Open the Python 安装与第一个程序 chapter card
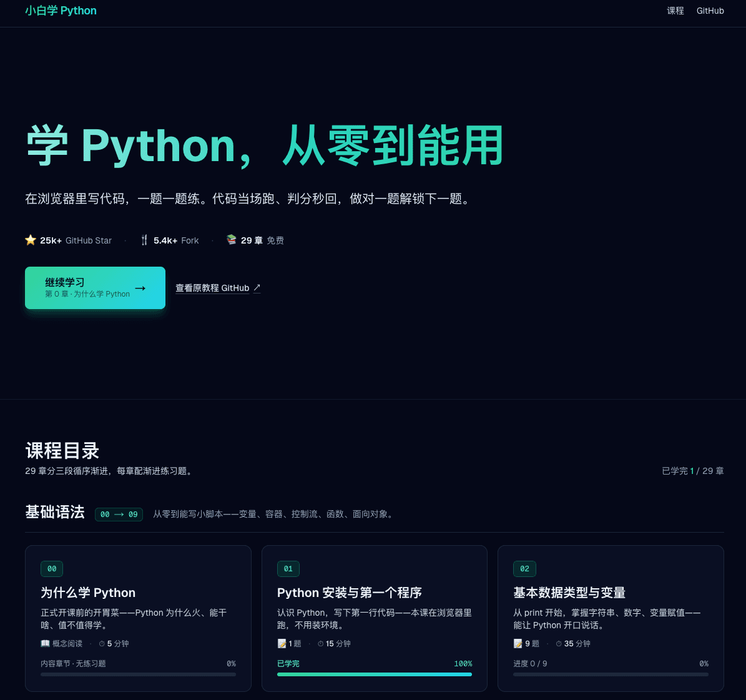Image resolution: width=746 pixels, height=700 pixels. 375,618
